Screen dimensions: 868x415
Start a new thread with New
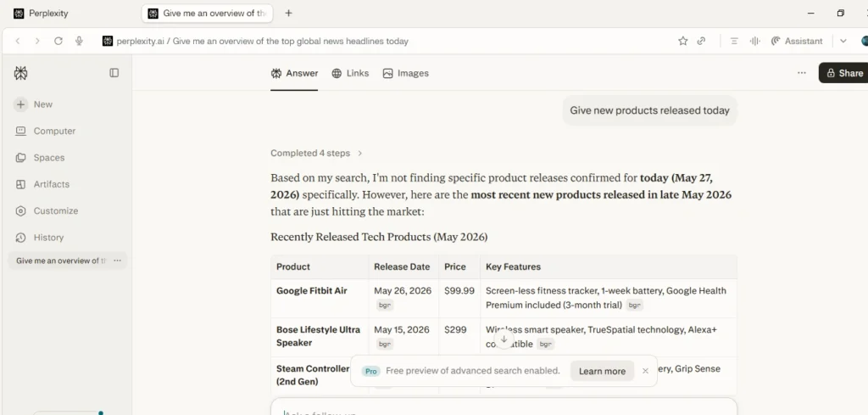click(33, 104)
